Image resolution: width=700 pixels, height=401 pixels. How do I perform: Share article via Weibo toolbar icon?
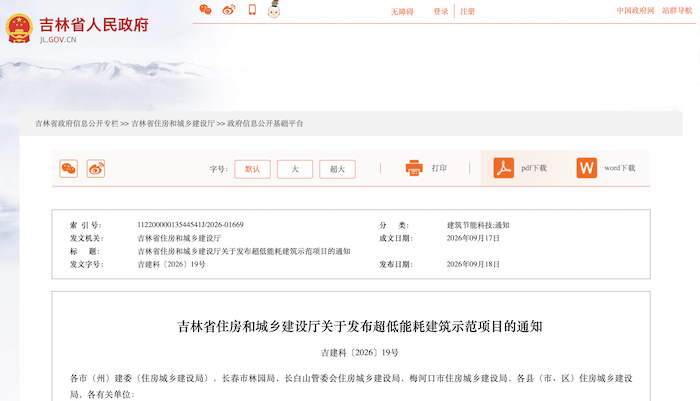pyautogui.click(x=96, y=169)
